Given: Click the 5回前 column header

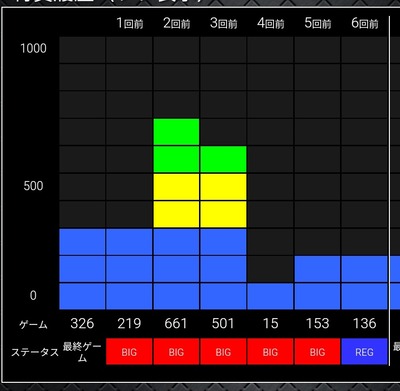Looking at the screenshot, I should pos(318,23).
